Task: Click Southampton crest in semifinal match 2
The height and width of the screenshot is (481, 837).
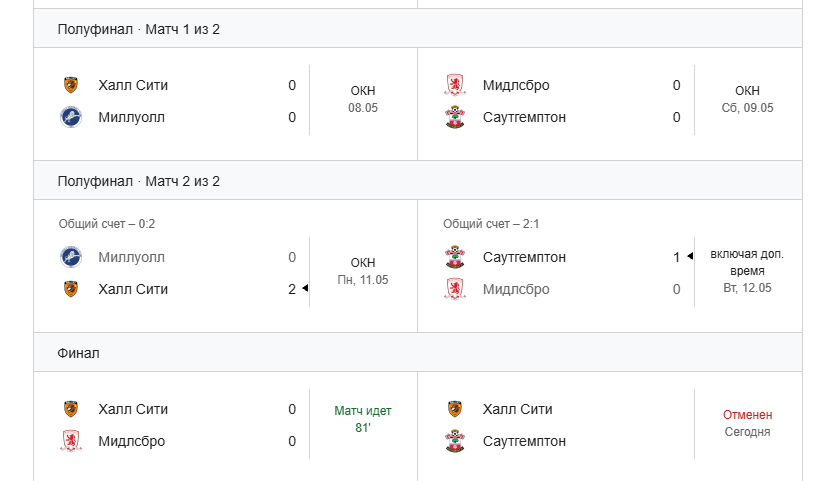Action: click(x=455, y=257)
